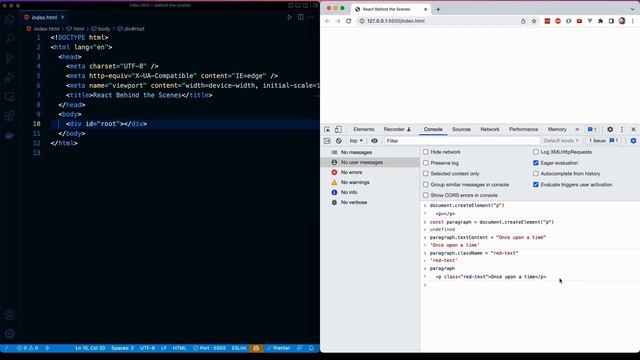
Task: Activate the DevTools inspect element picker
Action: (x=327, y=129)
